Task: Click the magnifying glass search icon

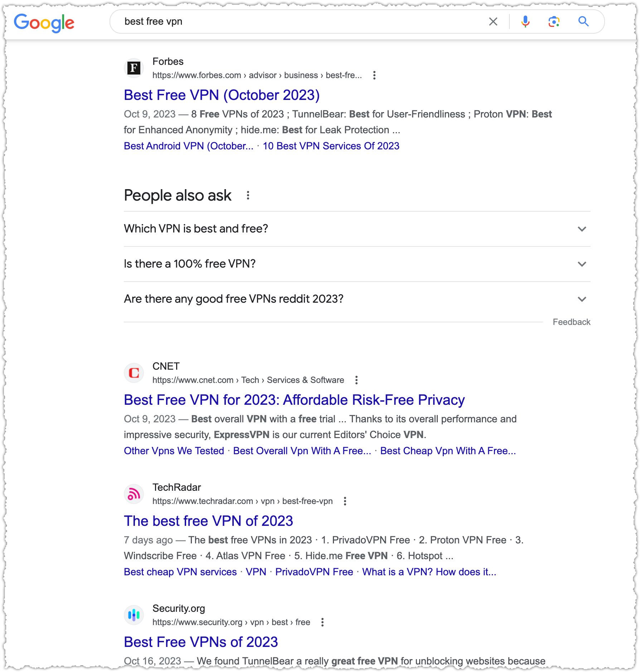Action: (x=583, y=21)
